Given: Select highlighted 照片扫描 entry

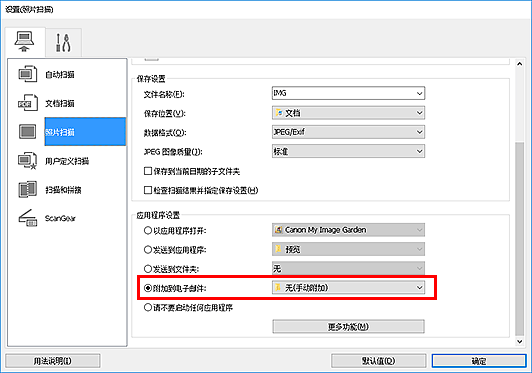Looking at the screenshot, I should pos(85,132).
